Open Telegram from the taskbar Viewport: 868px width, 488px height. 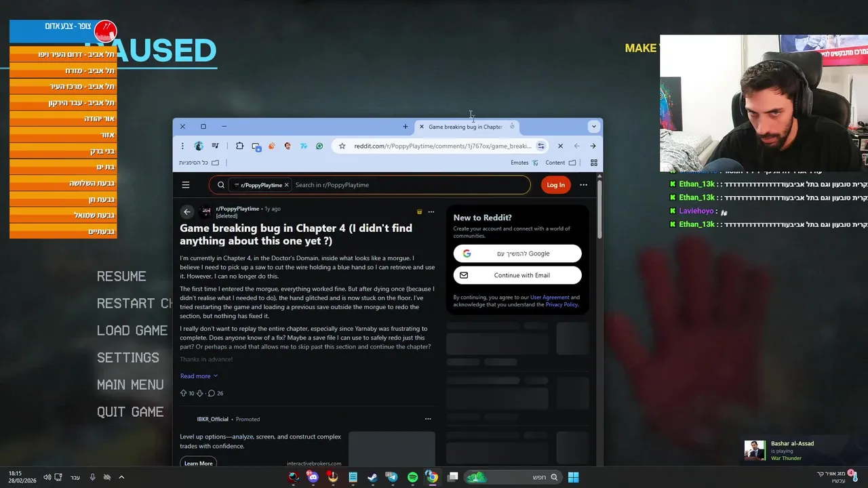392,477
